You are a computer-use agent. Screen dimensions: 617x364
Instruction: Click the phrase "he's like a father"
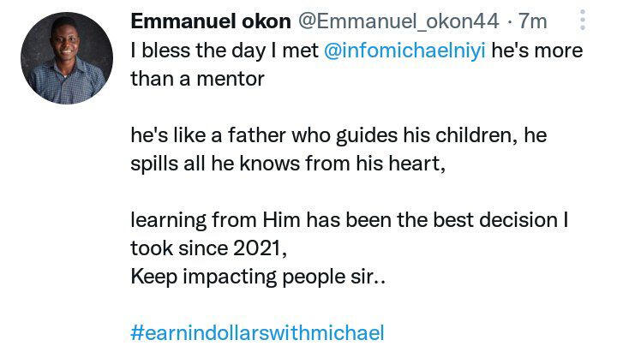pyautogui.click(x=196, y=135)
